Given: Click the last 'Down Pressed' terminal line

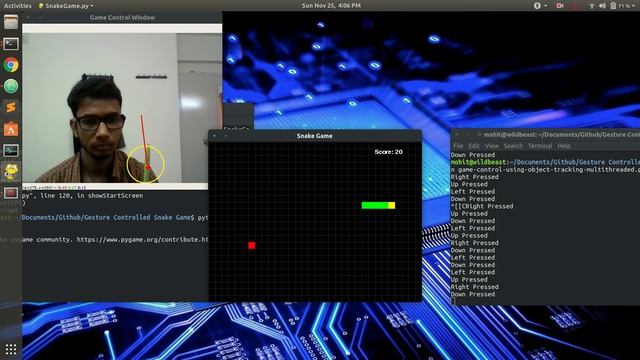Looking at the screenshot, I should click(473, 294).
